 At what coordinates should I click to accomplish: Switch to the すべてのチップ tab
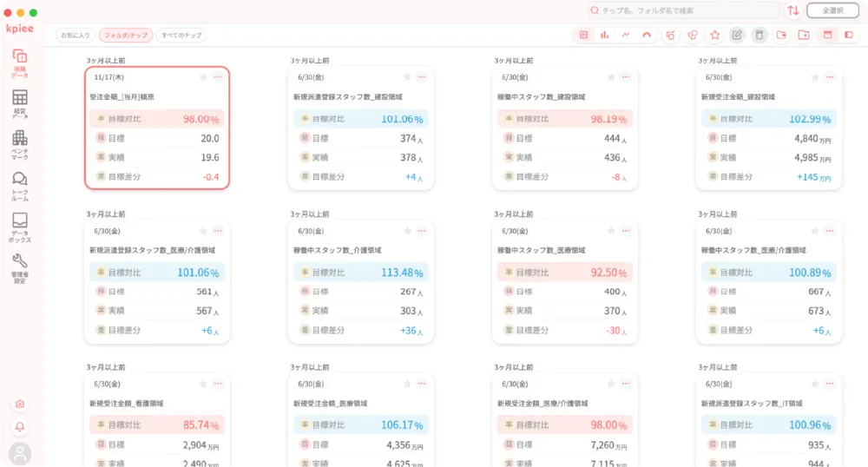[x=181, y=35]
